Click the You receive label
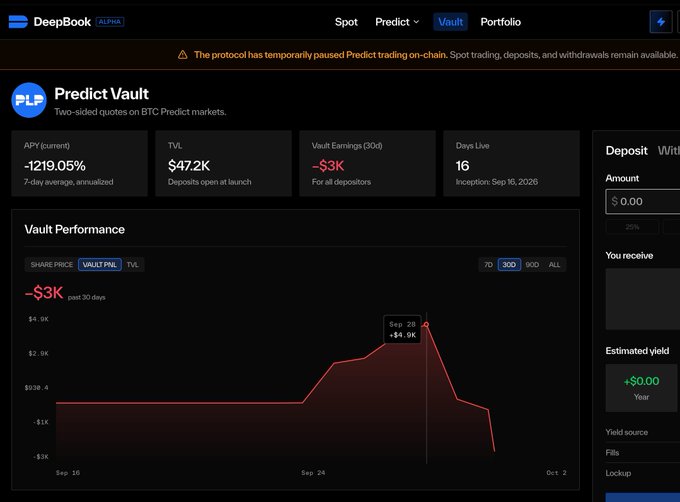This screenshot has height=502, width=680. tap(629, 255)
